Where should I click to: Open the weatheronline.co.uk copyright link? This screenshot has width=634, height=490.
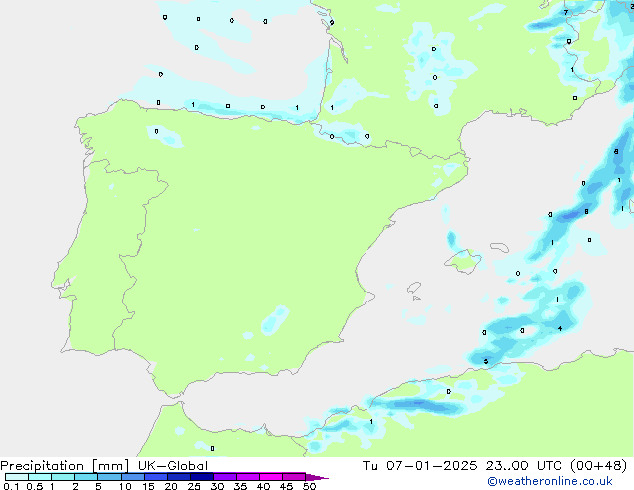pyautogui.click(x=550, y=481)
